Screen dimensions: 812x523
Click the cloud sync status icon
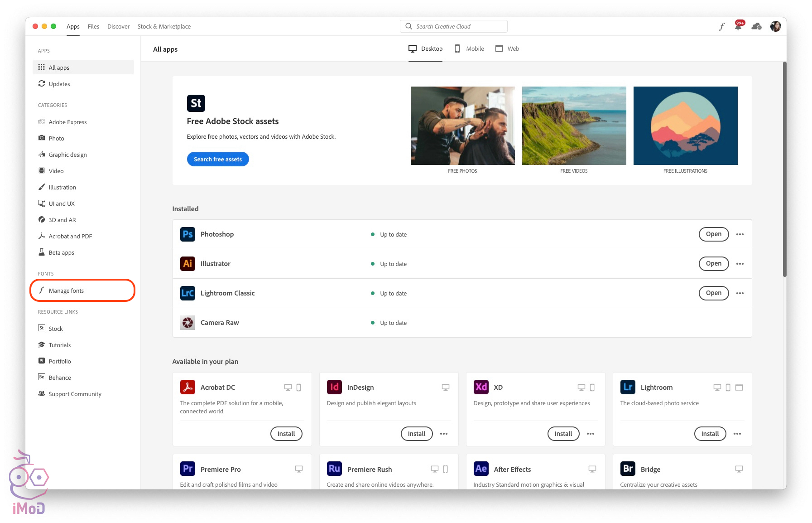(756, 27)
